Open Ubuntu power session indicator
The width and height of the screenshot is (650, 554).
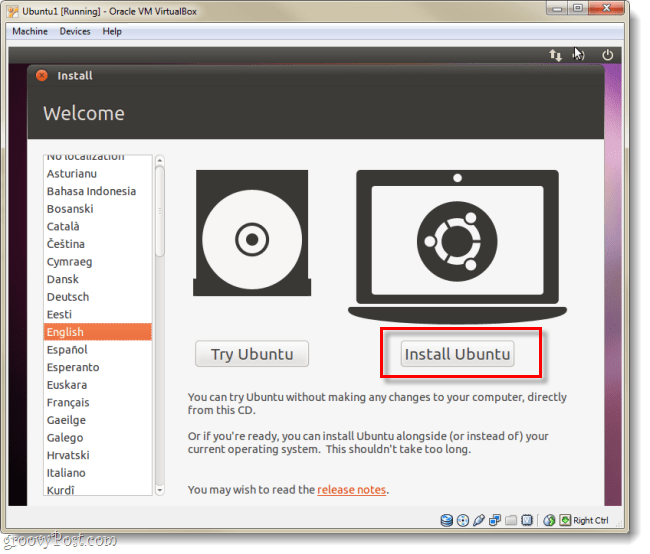(607, 55)
